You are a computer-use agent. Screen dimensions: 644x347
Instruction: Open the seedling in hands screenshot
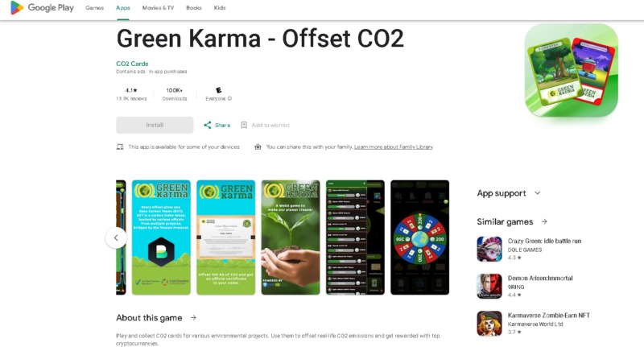(291, 238)
